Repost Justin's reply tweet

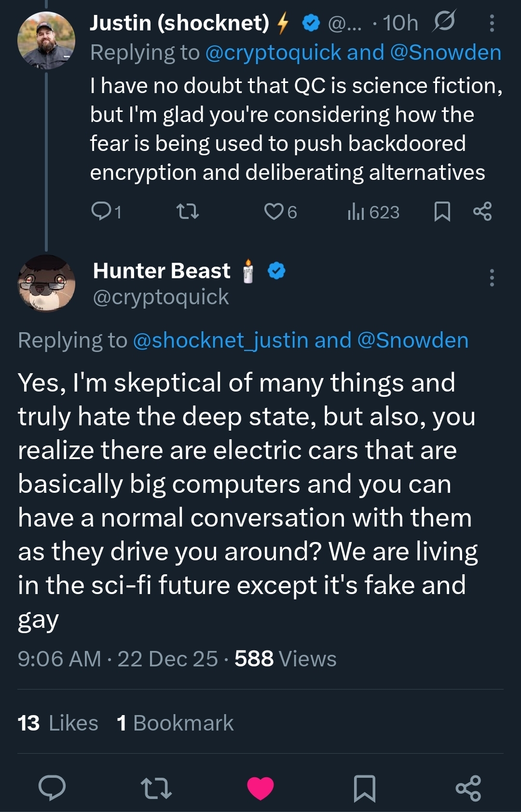point(188,212)
